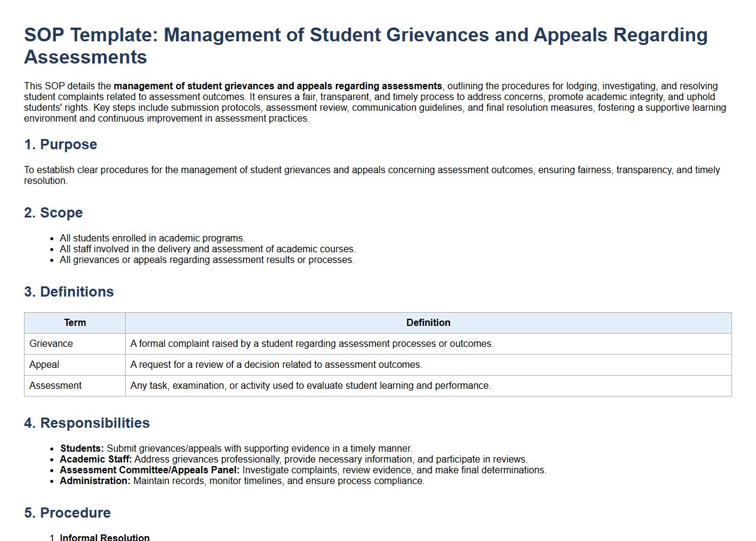756x541 pixels.
Task: Select the '4. Responsibilities' section heading
Action: [87, 423]
